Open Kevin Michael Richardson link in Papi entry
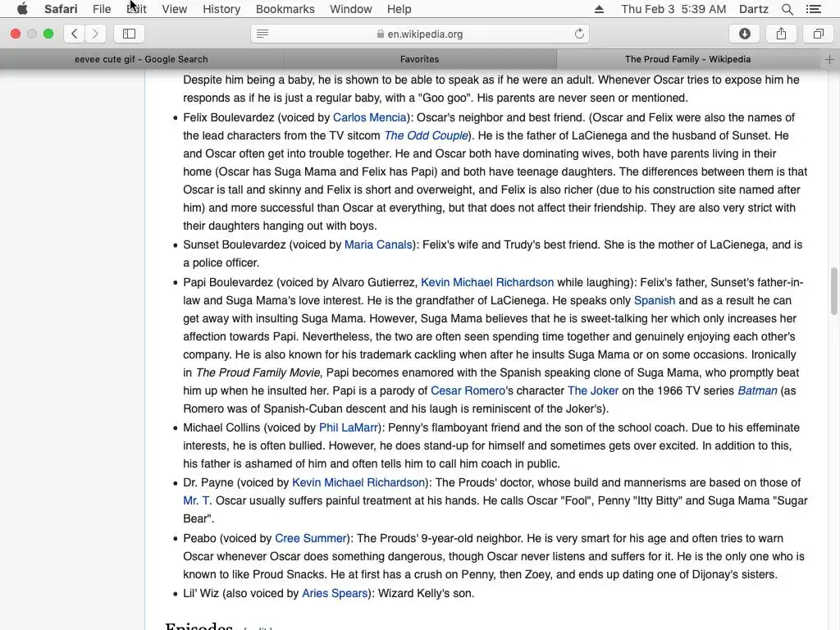 coord(487,282)
